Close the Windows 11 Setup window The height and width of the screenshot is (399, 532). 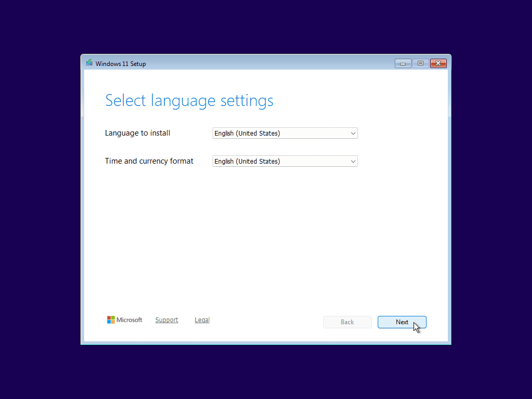[x=438, y=63]
